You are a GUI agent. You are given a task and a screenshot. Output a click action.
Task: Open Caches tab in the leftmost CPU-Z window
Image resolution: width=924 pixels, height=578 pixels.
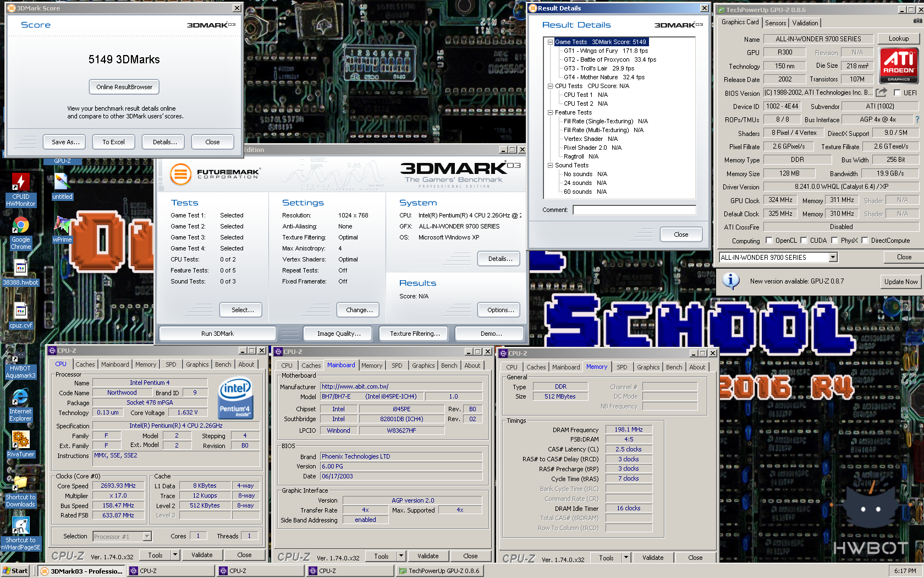tap(85, 364)
